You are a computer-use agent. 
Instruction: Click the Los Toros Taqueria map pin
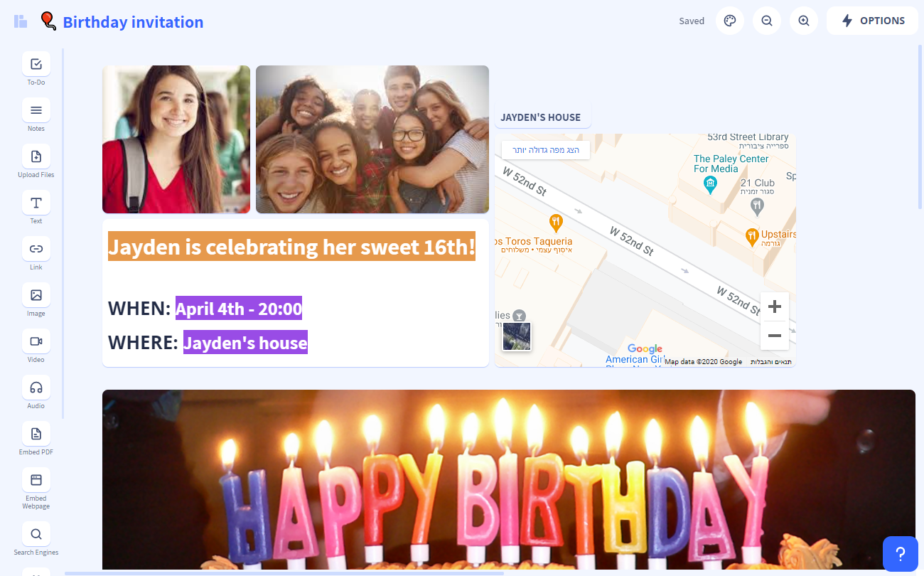pos(557,223)
